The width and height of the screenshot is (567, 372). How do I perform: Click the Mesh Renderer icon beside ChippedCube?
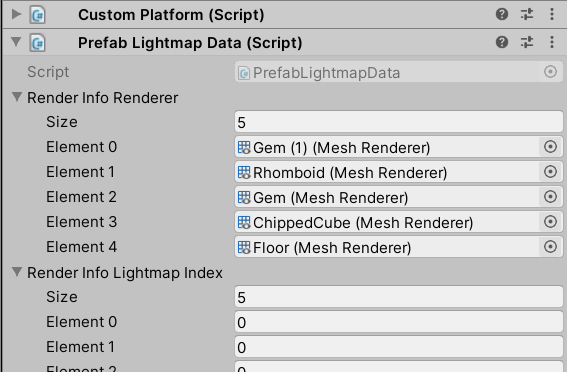coord(244,222)
